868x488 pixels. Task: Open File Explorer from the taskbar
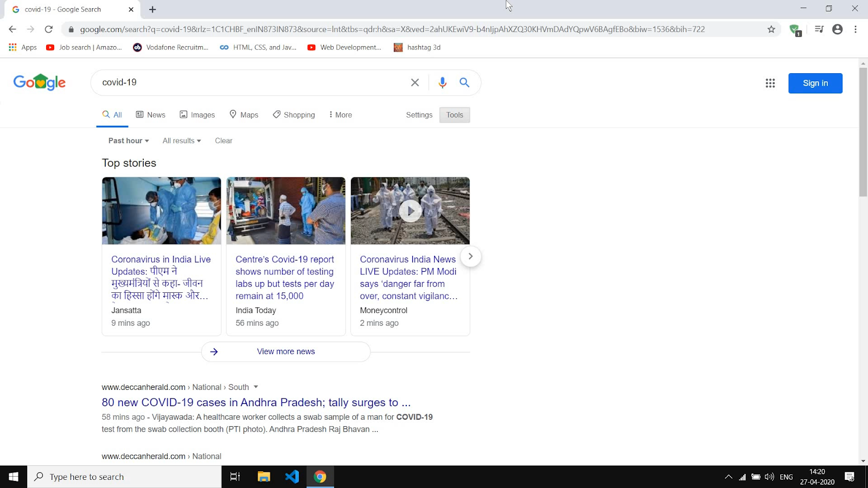click(264, 477)
